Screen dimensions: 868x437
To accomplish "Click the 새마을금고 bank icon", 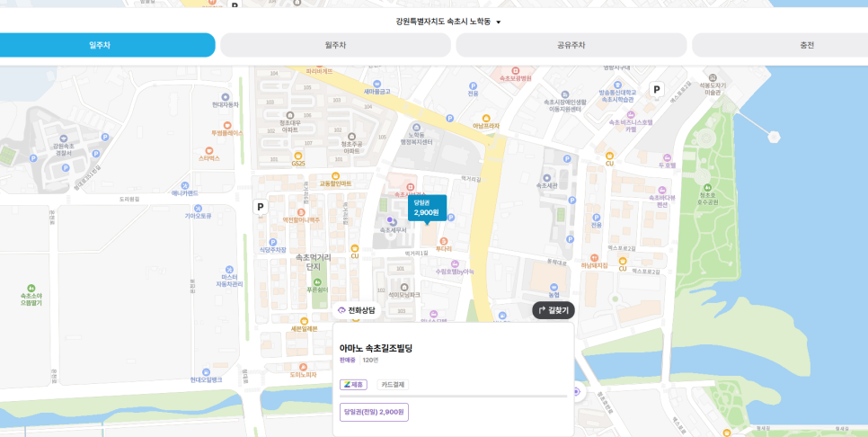I will [x=377, y=84].
